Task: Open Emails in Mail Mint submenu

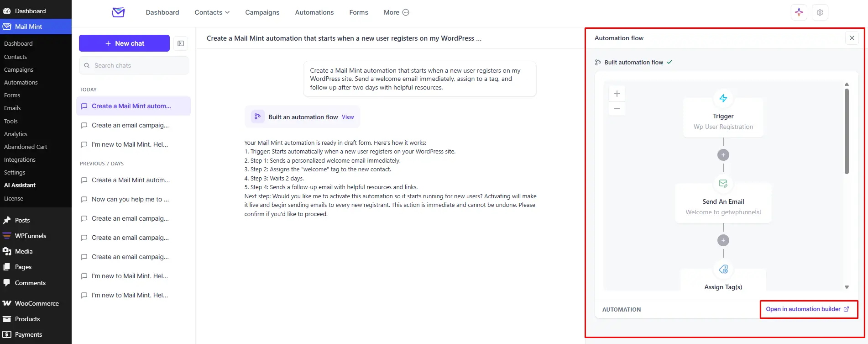Action: pyautogui.click(x=12, y=108)
